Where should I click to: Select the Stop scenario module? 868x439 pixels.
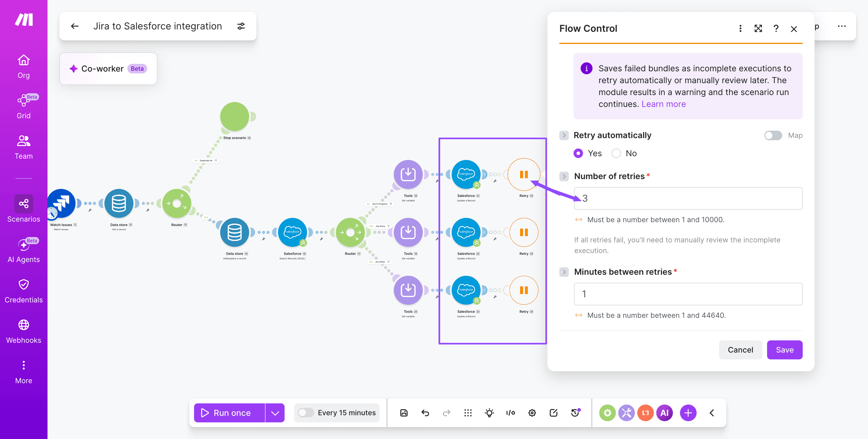pos(235,116)
